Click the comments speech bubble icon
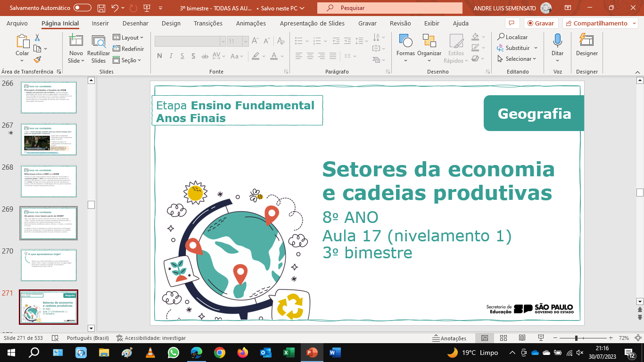 point(512,23)
